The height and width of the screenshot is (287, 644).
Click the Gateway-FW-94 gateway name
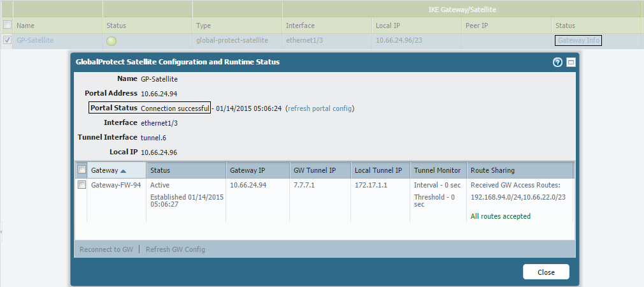click(116, 185)
